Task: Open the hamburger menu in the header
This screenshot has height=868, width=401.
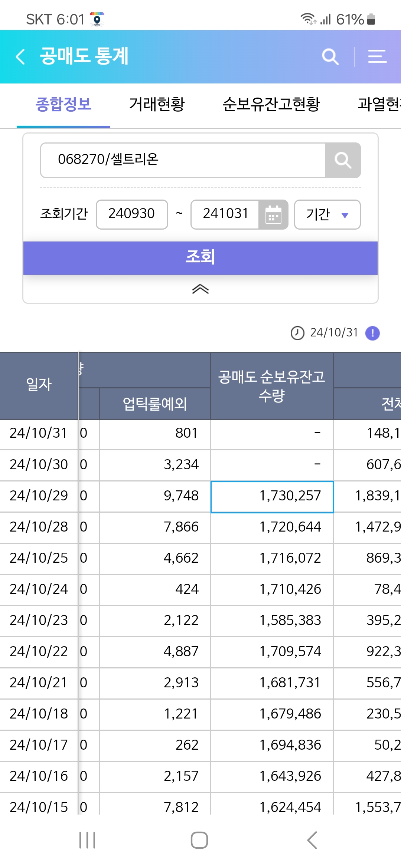Action: pyautogui.click(x=377, y=57)
